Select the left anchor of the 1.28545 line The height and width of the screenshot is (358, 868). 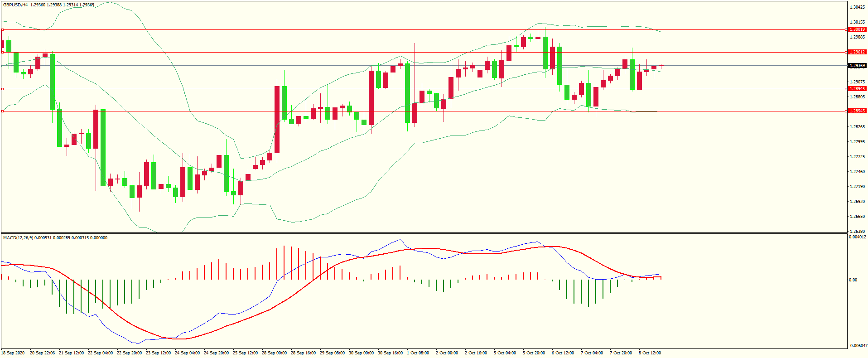[x=2, y=111]
